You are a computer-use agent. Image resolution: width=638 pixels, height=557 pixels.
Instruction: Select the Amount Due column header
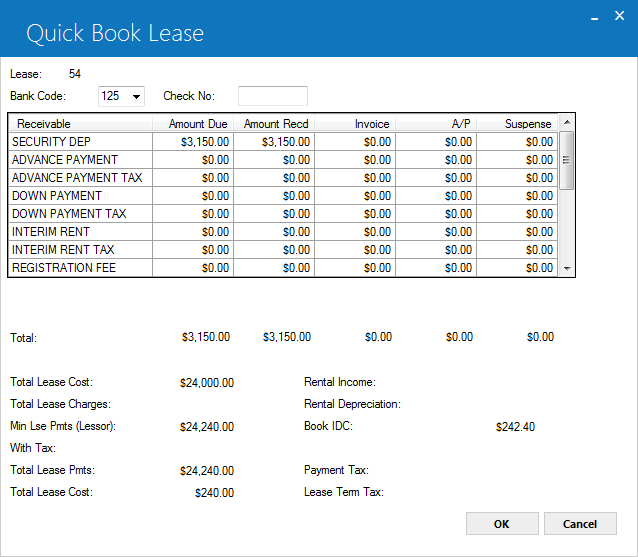(x=193, y=124)
